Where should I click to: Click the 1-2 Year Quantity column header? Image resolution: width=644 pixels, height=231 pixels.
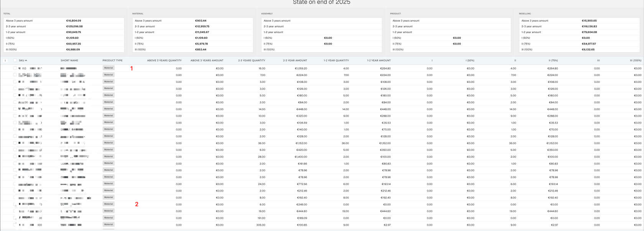click(x=336, y=60)
